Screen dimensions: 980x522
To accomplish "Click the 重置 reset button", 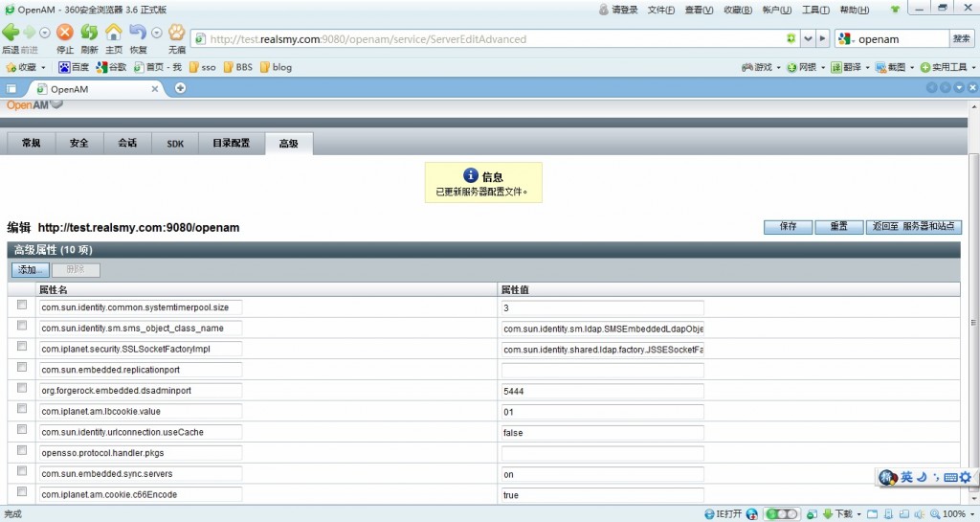I will (x=838, y=226).
